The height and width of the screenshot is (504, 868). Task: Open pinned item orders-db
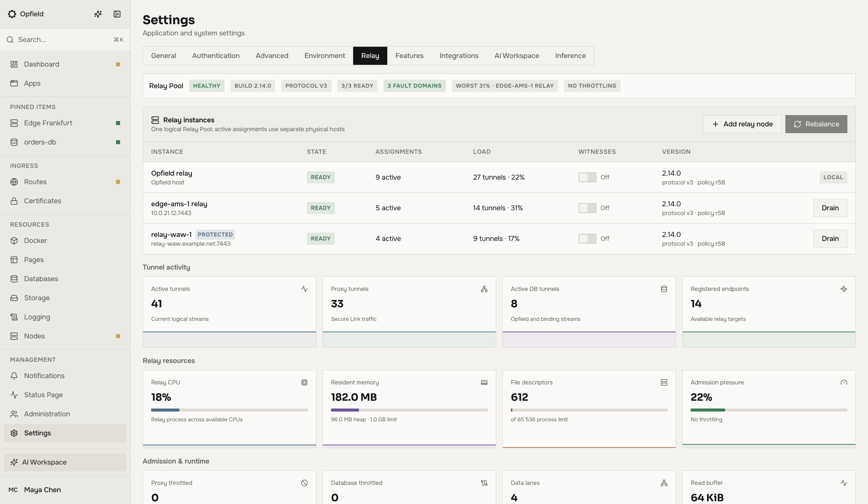point(65,142)
